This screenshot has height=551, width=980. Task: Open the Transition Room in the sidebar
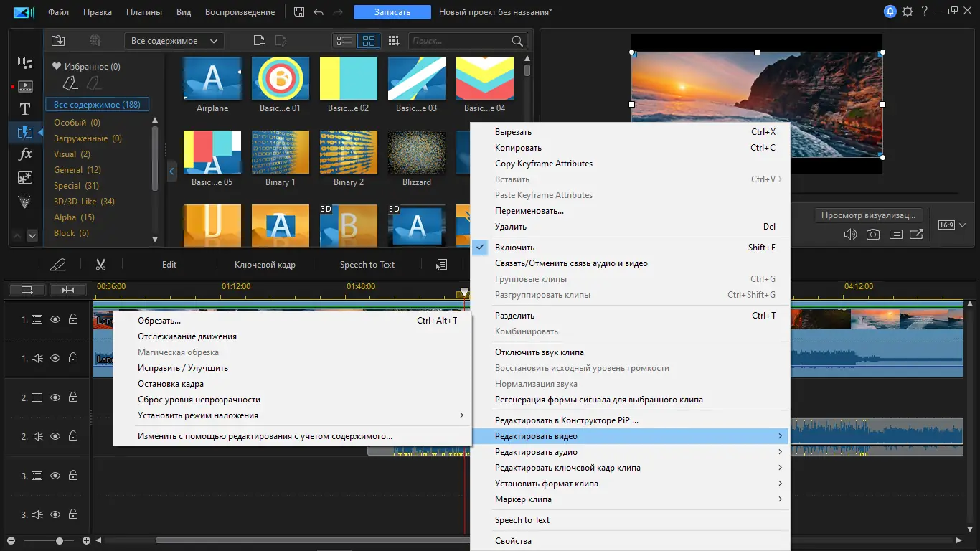(x=25, y=132)
